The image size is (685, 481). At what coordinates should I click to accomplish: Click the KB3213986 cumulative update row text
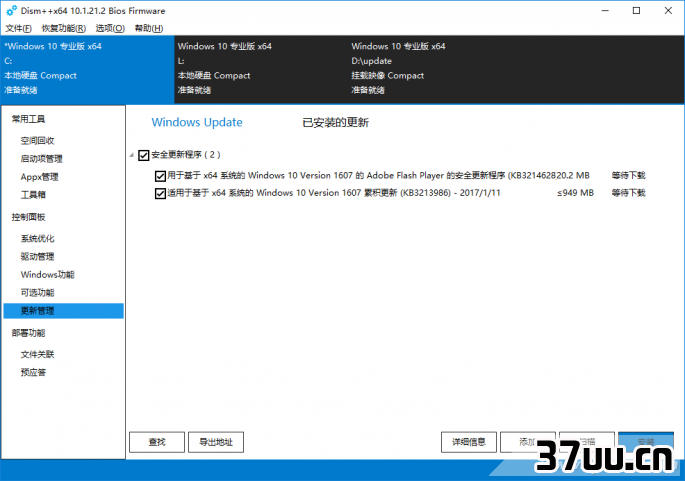(334, 193)
